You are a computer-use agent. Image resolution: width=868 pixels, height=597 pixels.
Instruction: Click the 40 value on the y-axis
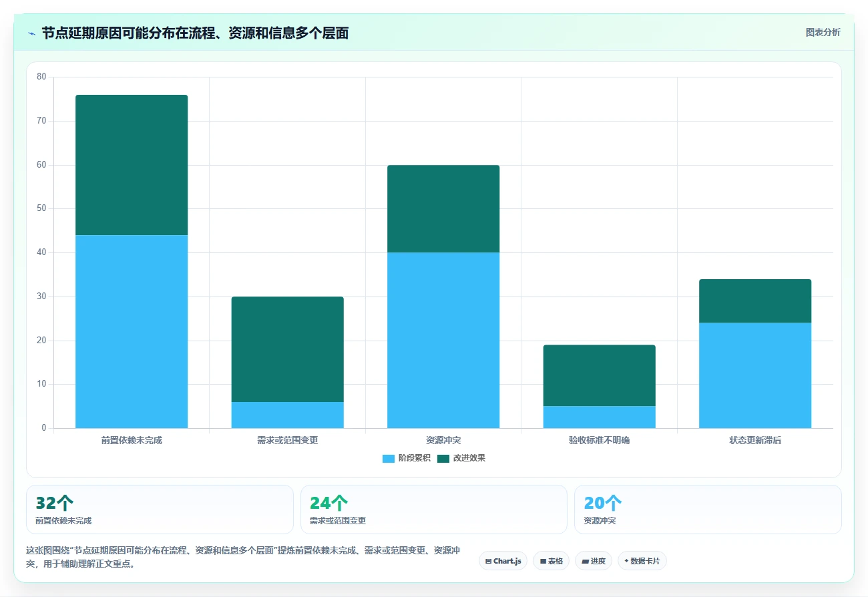click(x=41, y=252)
